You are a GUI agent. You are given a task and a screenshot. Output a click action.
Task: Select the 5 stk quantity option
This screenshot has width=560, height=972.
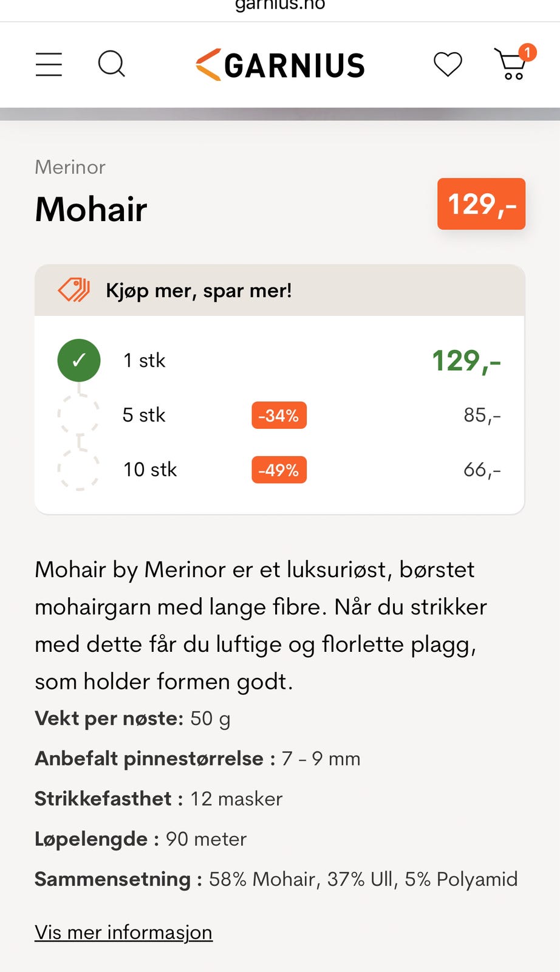(x=79, y=415)
